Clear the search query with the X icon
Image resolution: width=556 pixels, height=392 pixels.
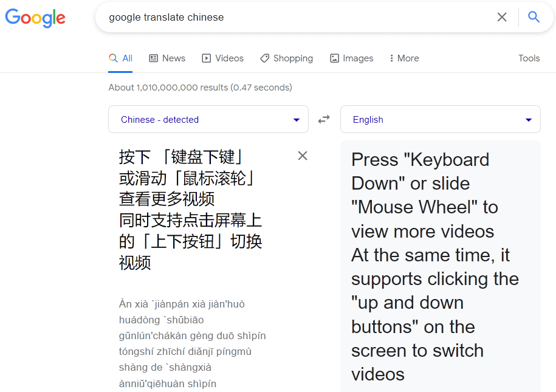pyautogui.click(x=502, y=17)
